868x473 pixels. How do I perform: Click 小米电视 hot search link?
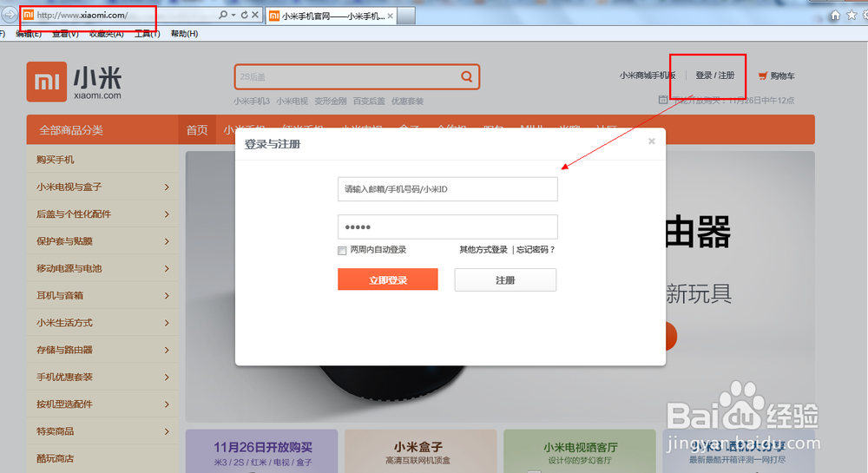click(292, 102)
